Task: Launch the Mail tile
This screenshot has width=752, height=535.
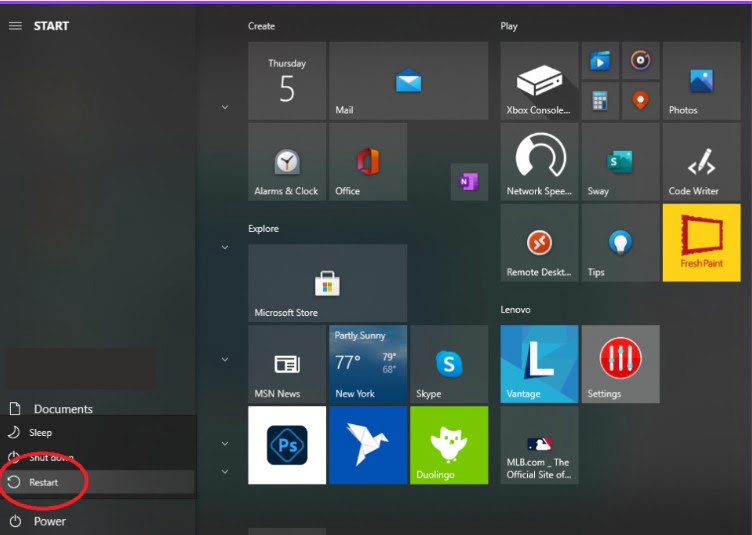Action: [409, 81]
